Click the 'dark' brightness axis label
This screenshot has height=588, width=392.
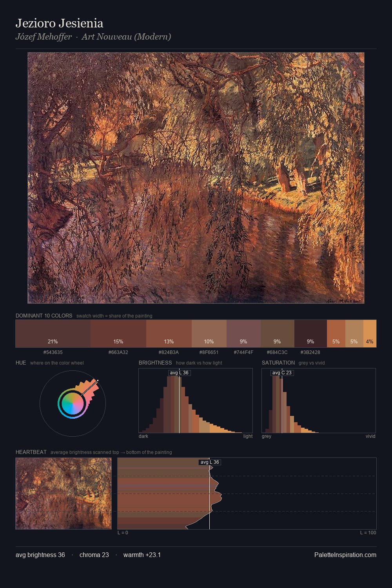point(143,436)
